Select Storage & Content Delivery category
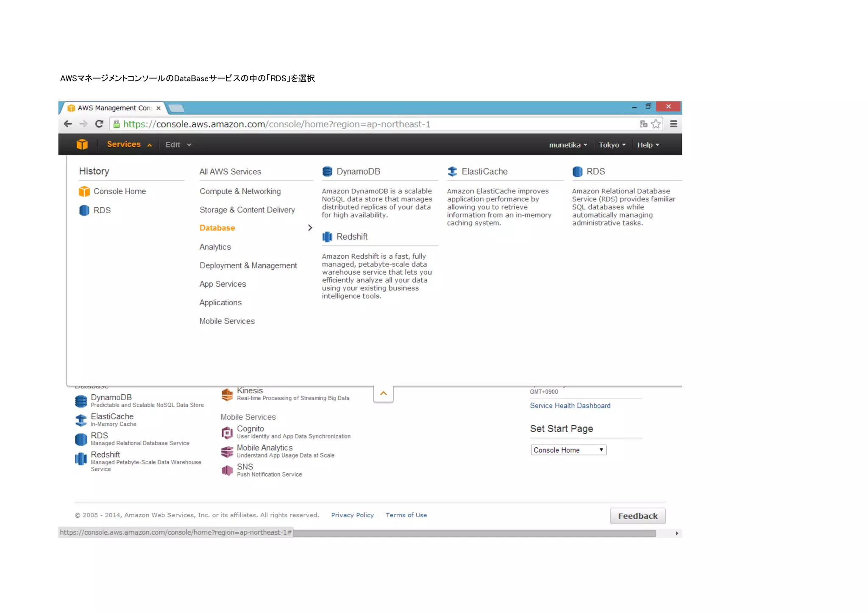The image size is (868, 614). coord(247,210)
